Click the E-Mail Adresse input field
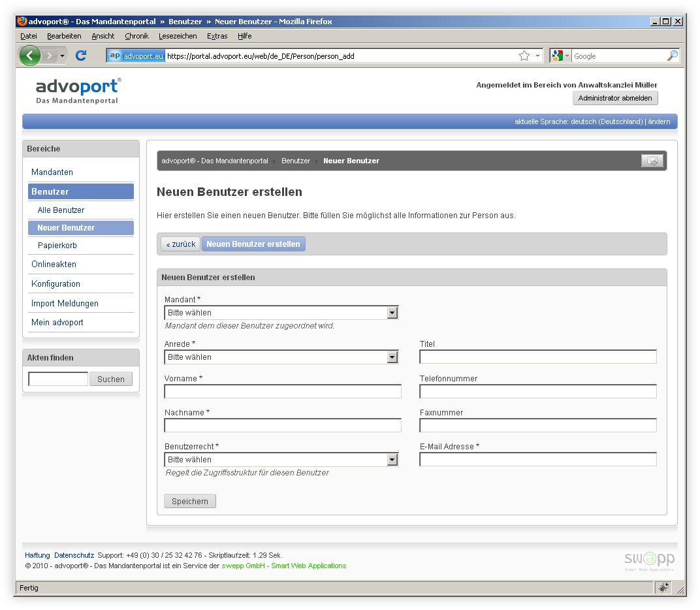 pyautogui.click(x=538, y=459)
